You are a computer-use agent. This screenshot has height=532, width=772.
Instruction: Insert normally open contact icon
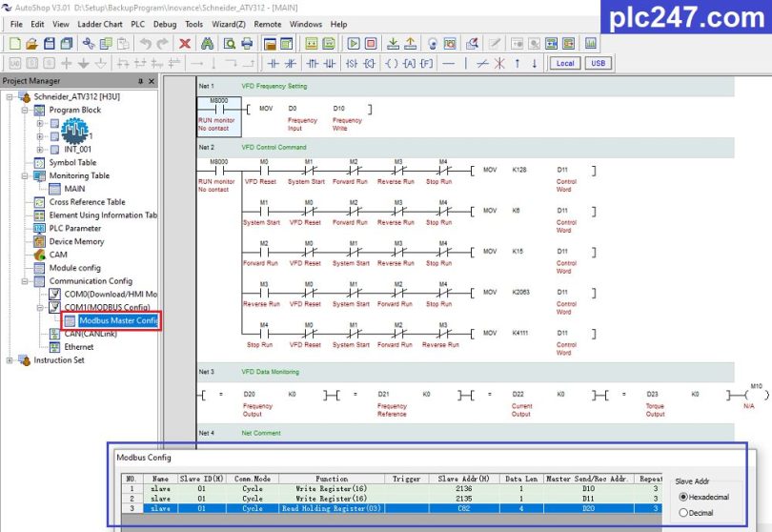(274, 64)
